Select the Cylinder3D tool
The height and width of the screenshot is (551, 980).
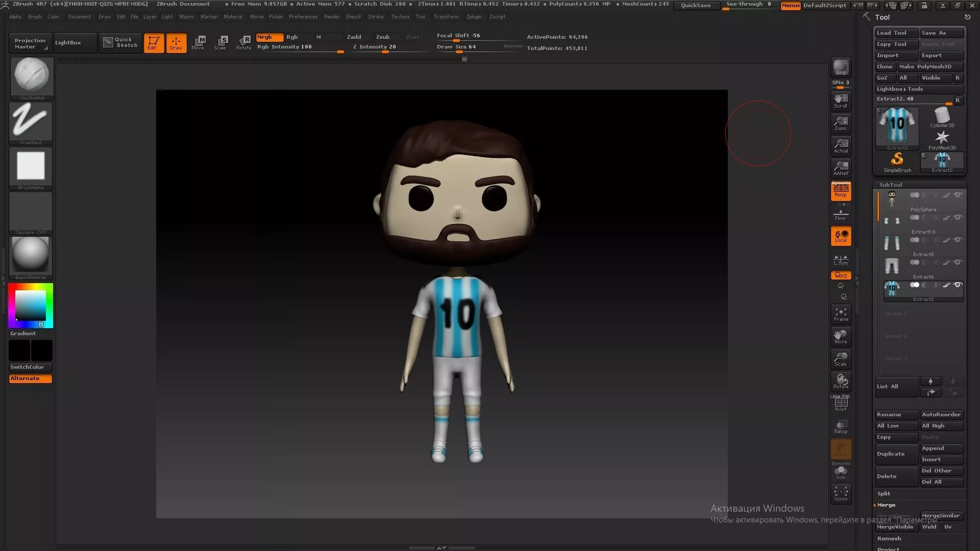pyautogui.click(x=942, y=118)
